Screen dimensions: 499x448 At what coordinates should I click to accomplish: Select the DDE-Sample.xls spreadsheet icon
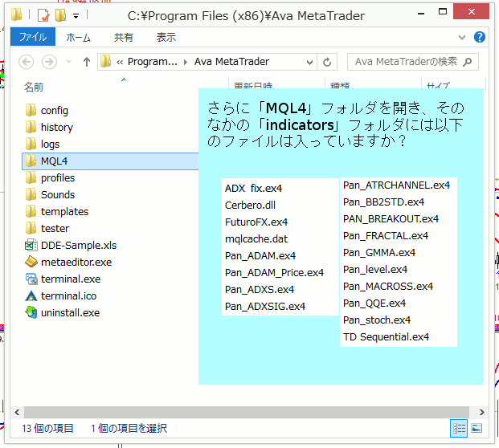tap(31, 245)
